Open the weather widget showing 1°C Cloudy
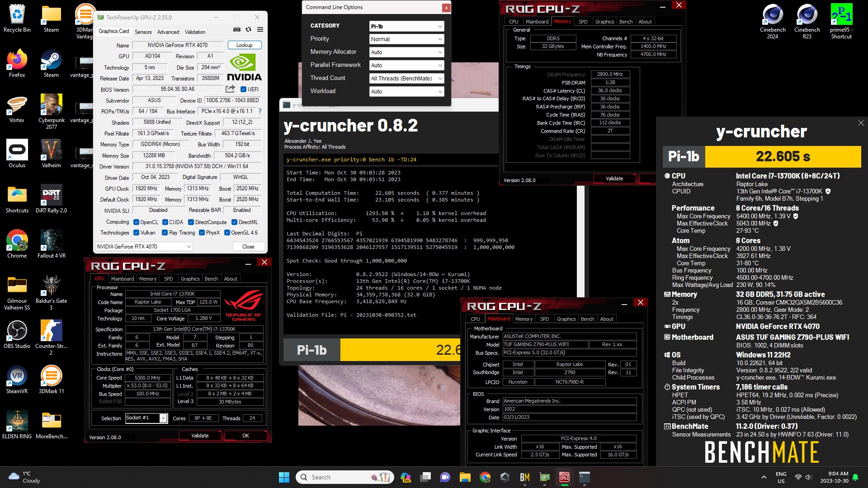The width and height of the screenshot is (868, 488). [25, 477]
